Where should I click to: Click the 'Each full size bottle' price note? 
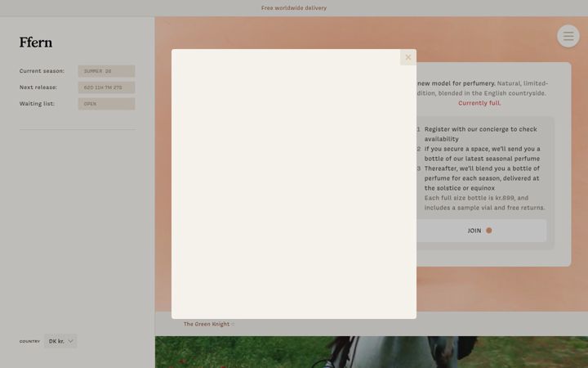484,203
